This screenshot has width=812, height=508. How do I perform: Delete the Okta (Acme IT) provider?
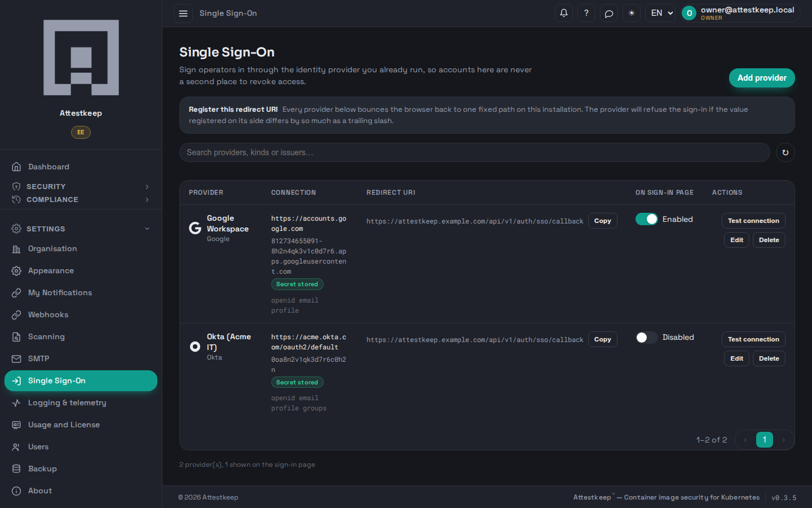[769, 358]
